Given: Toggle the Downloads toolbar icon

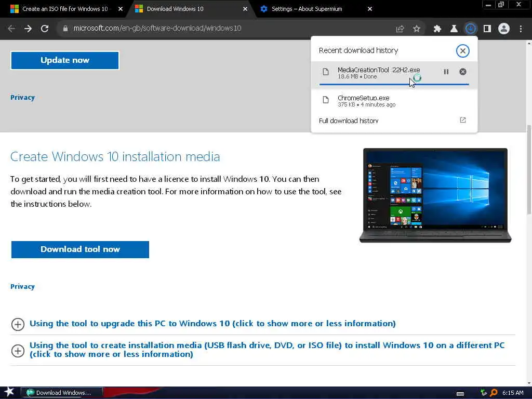Looking at the screenshot, I should tap(471, 29).
